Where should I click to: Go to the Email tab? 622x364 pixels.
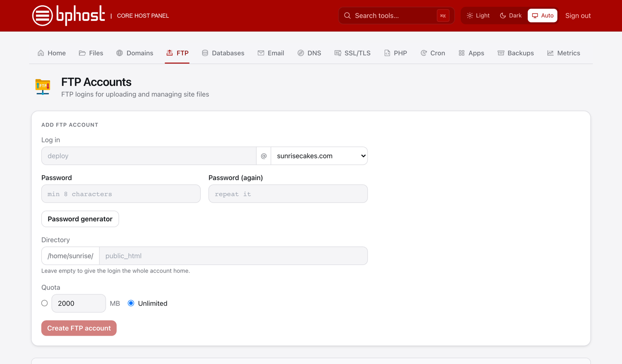271,53
